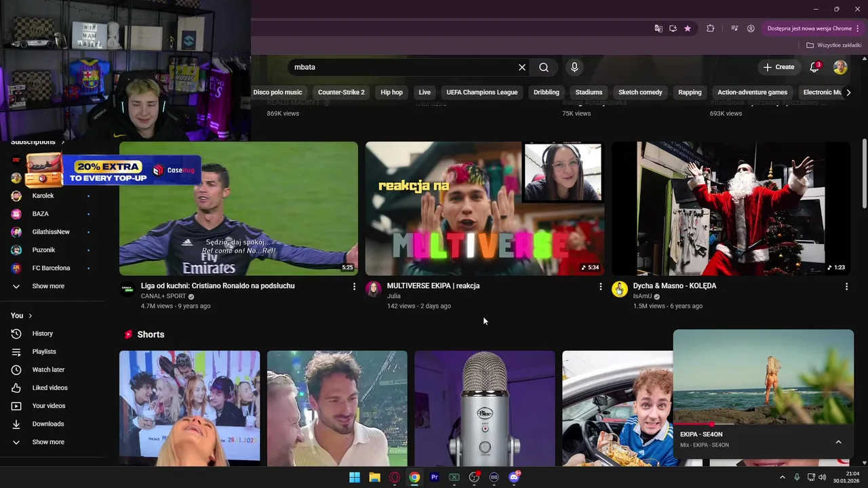The image size is (868, 488).
Task: Open the YouTube account avatar menu
Action: click(840, 67)
